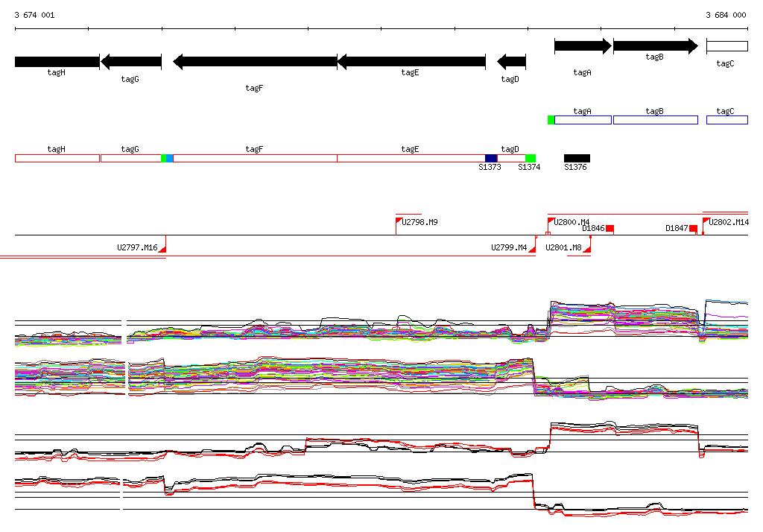Click the blue-outlined tagC box
The height and width of the screenshot is (532, 763).
[x=727, y=120]
